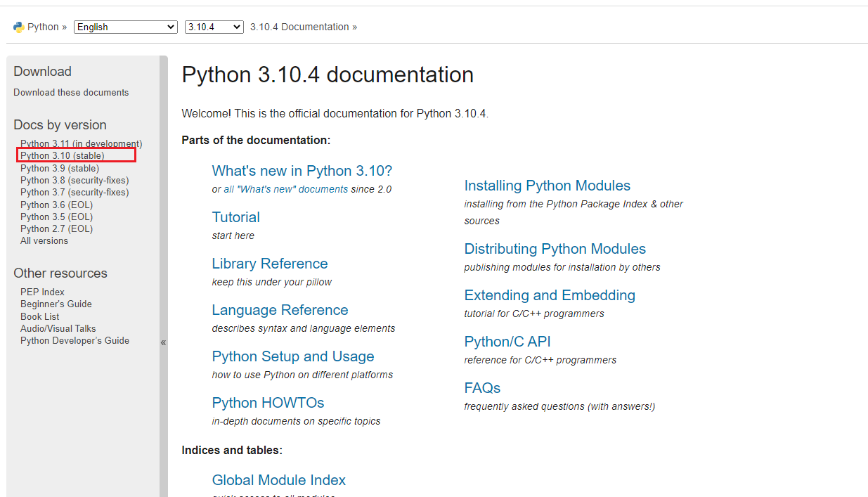Open the FAQs page

click(x=482, y=388)
